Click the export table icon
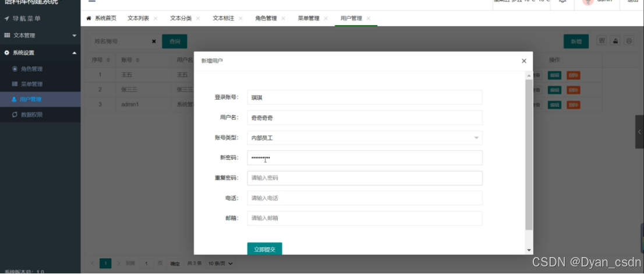The image size is (644, 274). point(615,40)
